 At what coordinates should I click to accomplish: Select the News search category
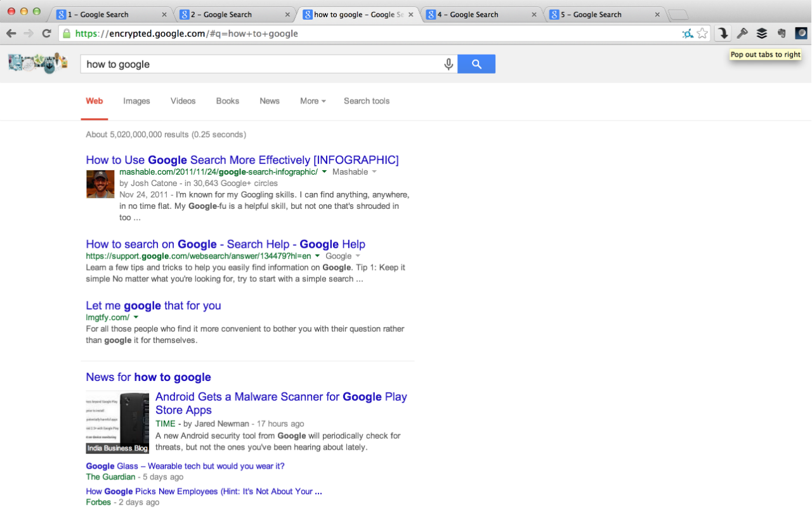[x=270, y=101]
